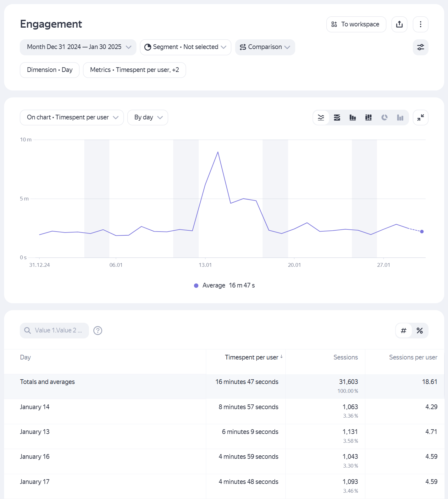The image size is (448, 499).
Task: Collapse the chart with the shrink arrows icon
Action: (420, 118)
